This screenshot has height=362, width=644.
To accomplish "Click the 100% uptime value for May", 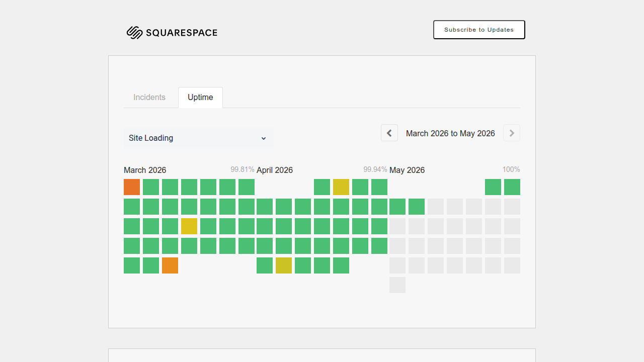I will pyautogui.click(x=511, y=169).
